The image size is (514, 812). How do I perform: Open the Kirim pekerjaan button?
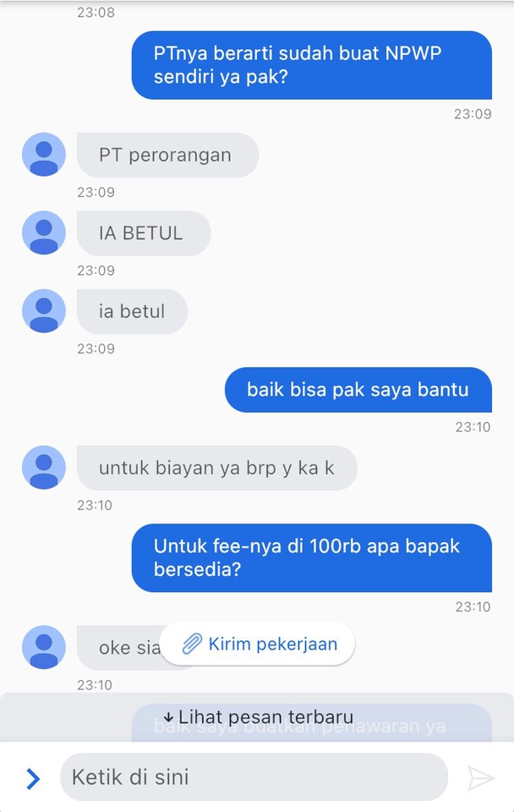(x=257, y=644)
